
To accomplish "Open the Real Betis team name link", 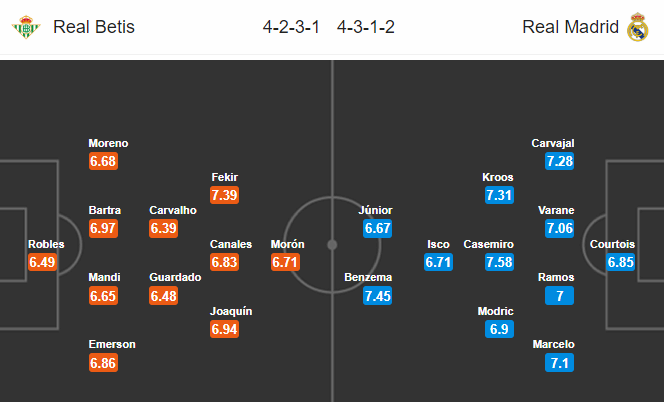I will [x=94, y=27].
